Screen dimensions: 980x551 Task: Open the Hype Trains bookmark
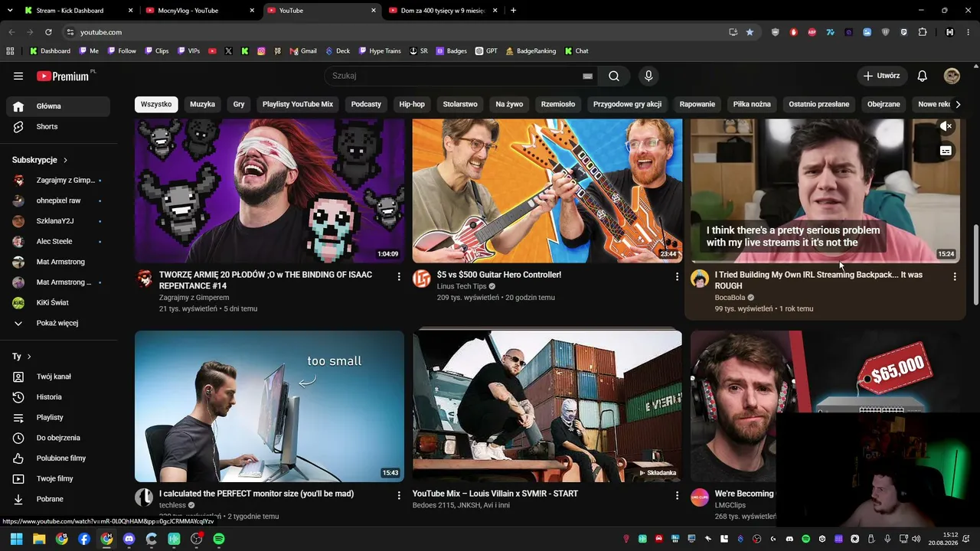pyautogui.click(x=380, y=51)
